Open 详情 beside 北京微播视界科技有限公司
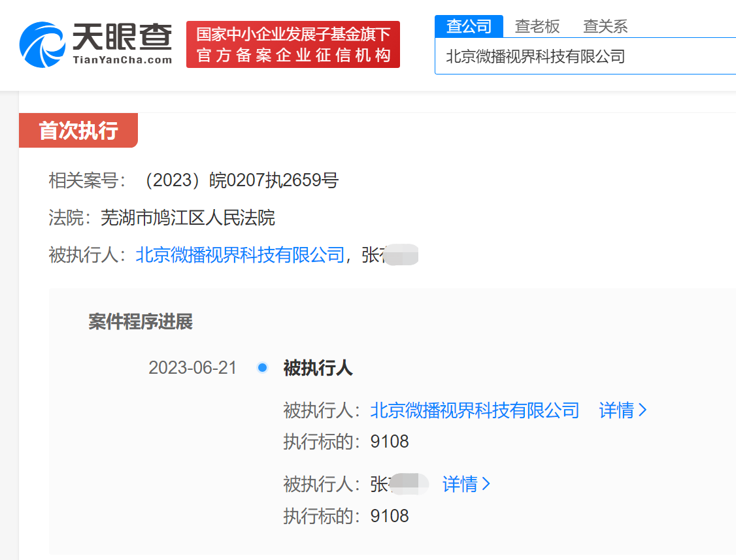Screen dimensions: 736x560 click(622, 410)
